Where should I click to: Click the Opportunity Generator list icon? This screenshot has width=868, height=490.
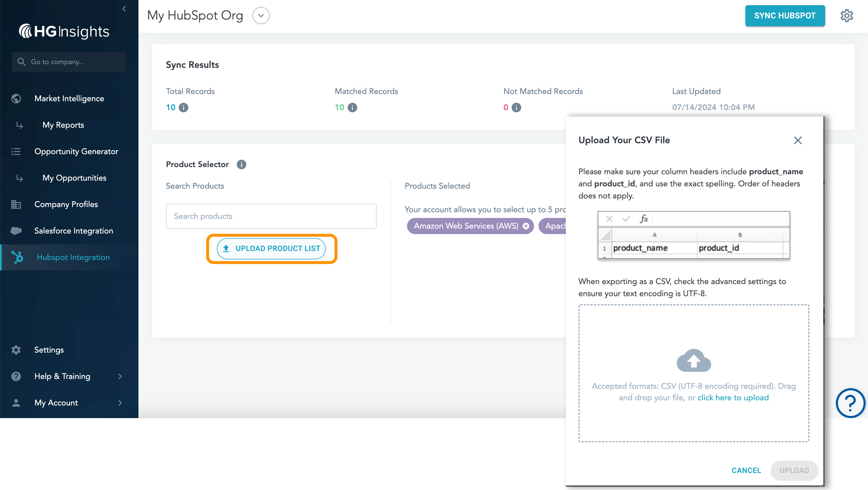click(16, 152)
